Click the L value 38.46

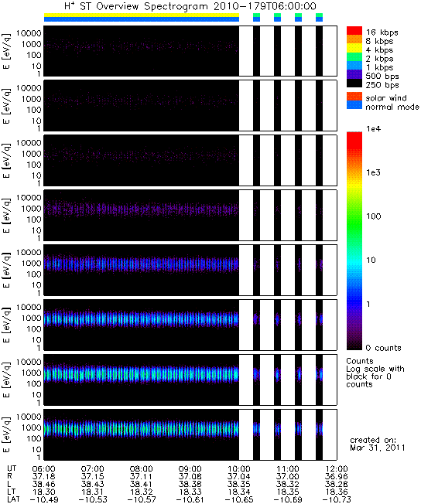pyautogui.click(x=44, y=485)
